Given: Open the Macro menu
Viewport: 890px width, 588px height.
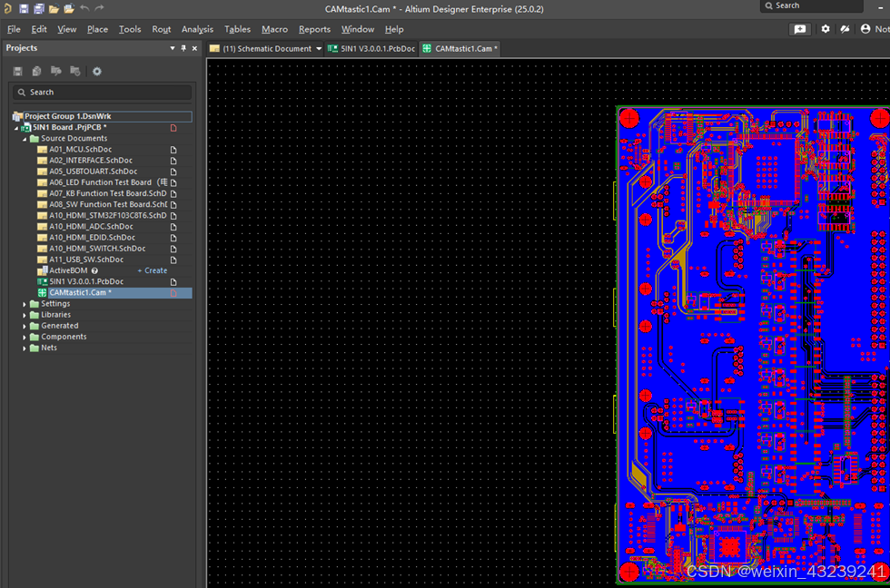Looking at the screenshot, I should click(274, 29).
